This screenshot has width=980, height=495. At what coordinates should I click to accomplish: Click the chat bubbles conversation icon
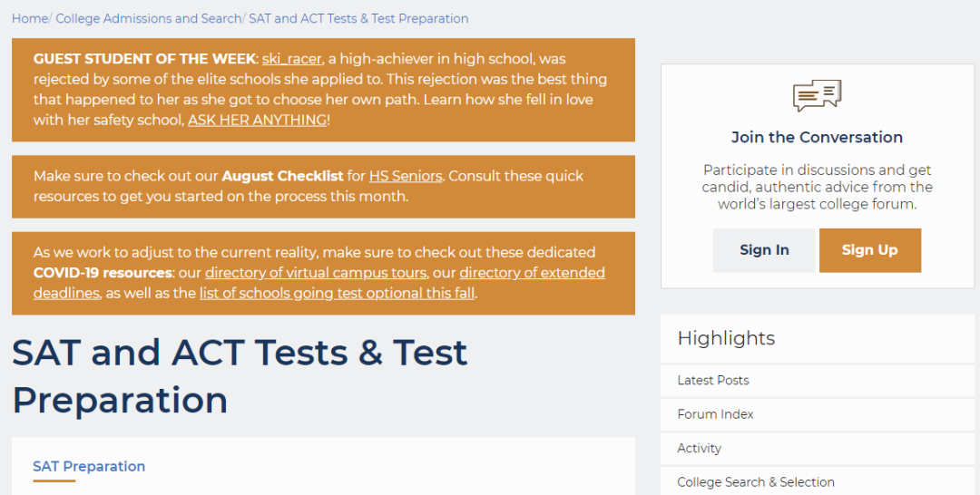coord(817,95)
